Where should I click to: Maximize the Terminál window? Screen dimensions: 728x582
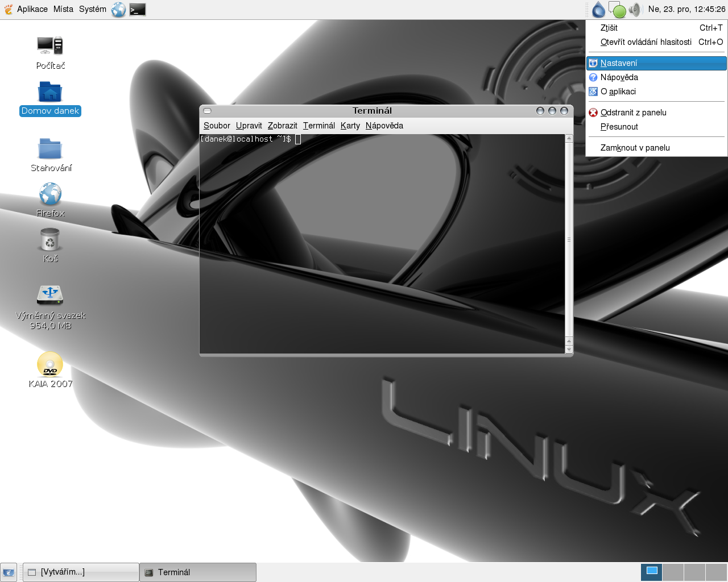(552, 111)
